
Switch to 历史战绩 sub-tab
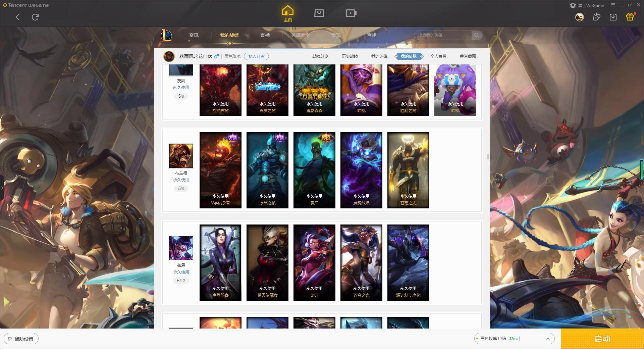pos(350,56)
